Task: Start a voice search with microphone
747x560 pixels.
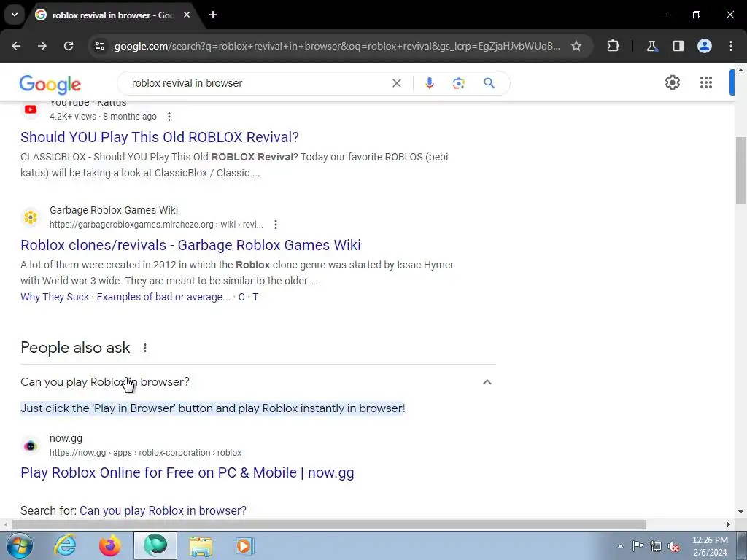Action: [429, 83]
